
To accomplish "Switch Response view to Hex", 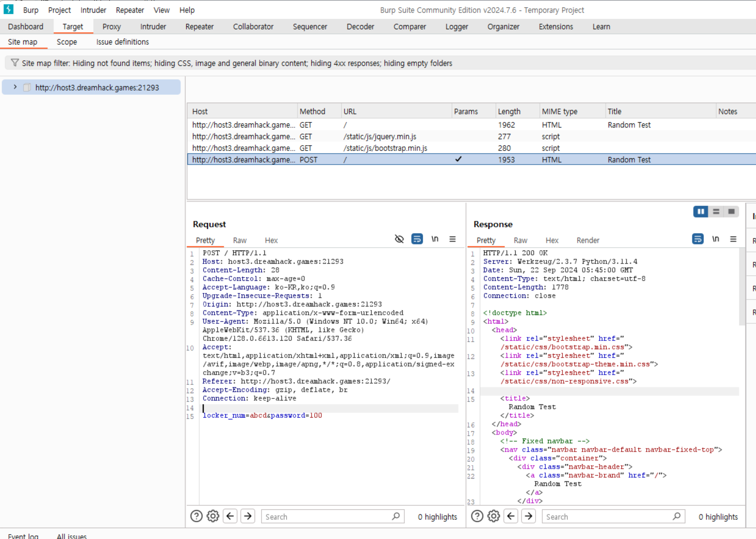I will coord(552,240).
